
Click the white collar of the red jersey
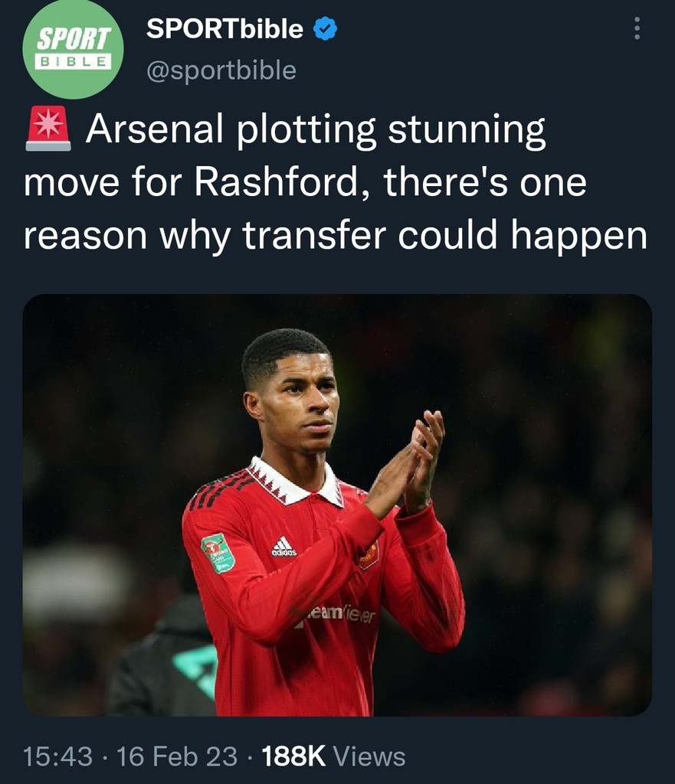(296, 480)
